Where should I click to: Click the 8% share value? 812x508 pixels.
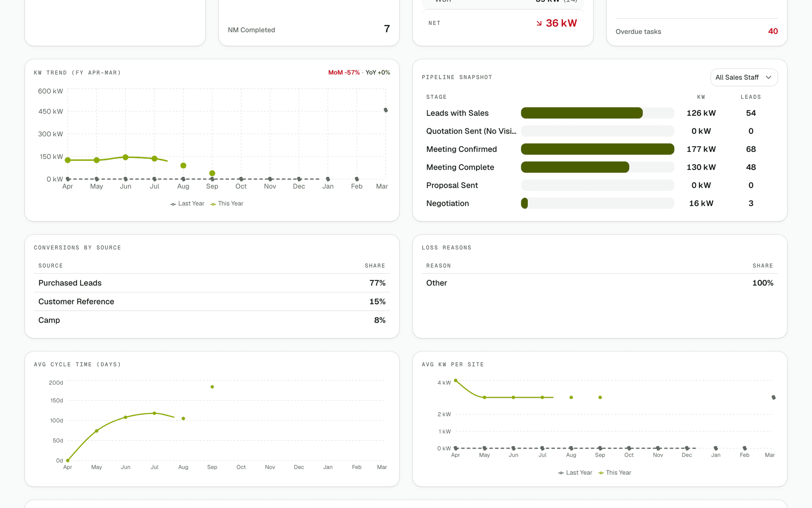tap(380, 320)
